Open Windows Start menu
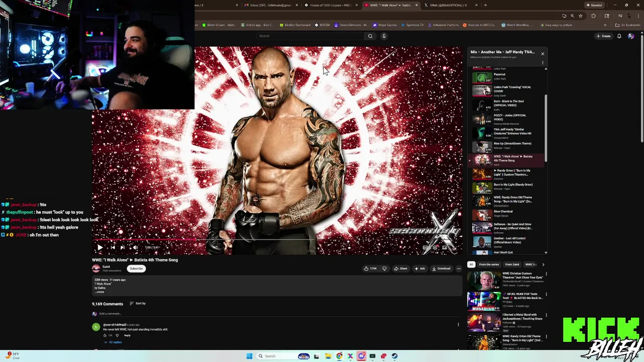644x362 pixels. [x=249, y=356]
